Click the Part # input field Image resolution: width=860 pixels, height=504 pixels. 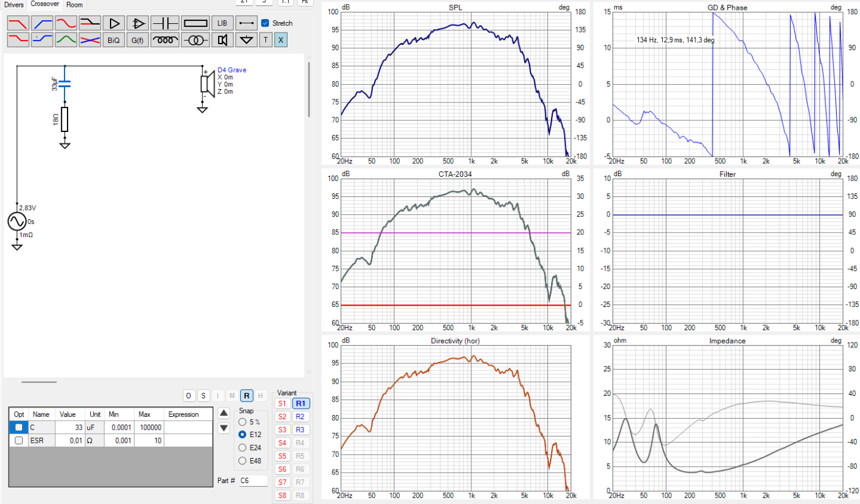click(x=252, y=481)
